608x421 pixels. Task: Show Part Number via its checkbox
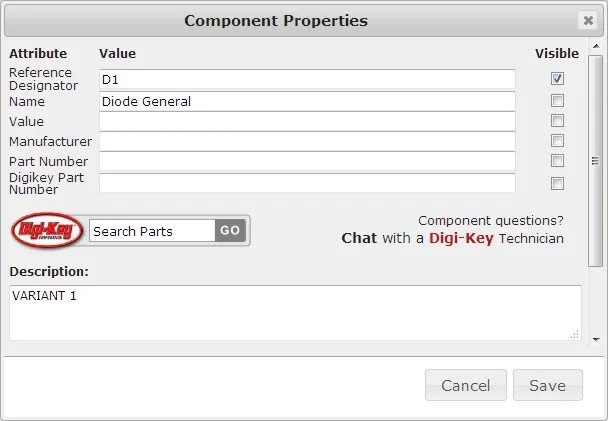pos(557,160)
